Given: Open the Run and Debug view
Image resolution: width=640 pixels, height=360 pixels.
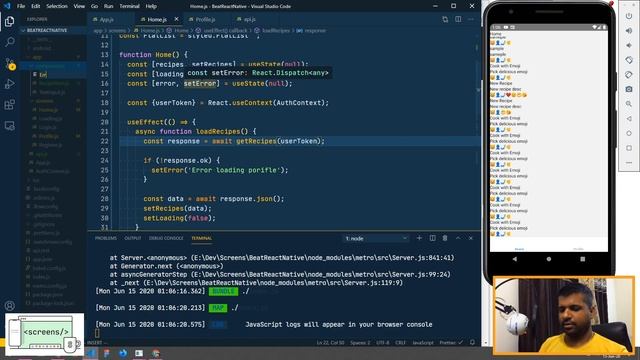Looking at the screenshot, I should [x=9, y=84].
